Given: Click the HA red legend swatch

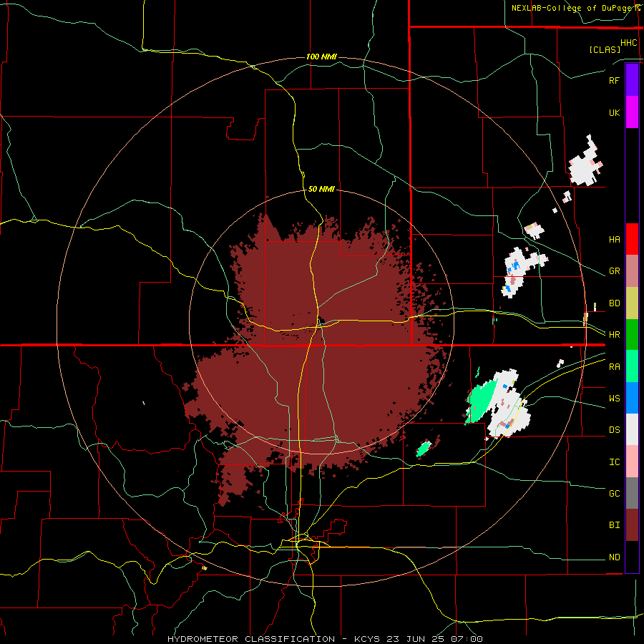Looking at the screenshot, I should coord(632,239).
